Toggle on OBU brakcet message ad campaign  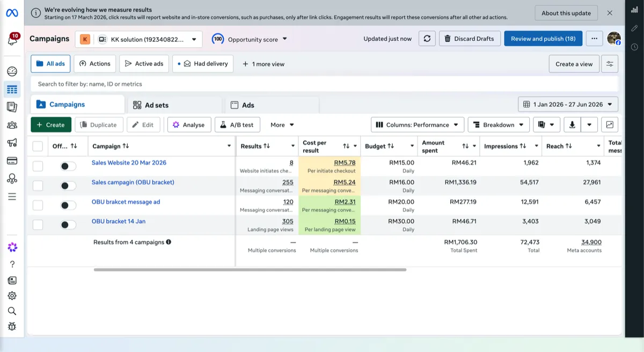click(68, 206)
